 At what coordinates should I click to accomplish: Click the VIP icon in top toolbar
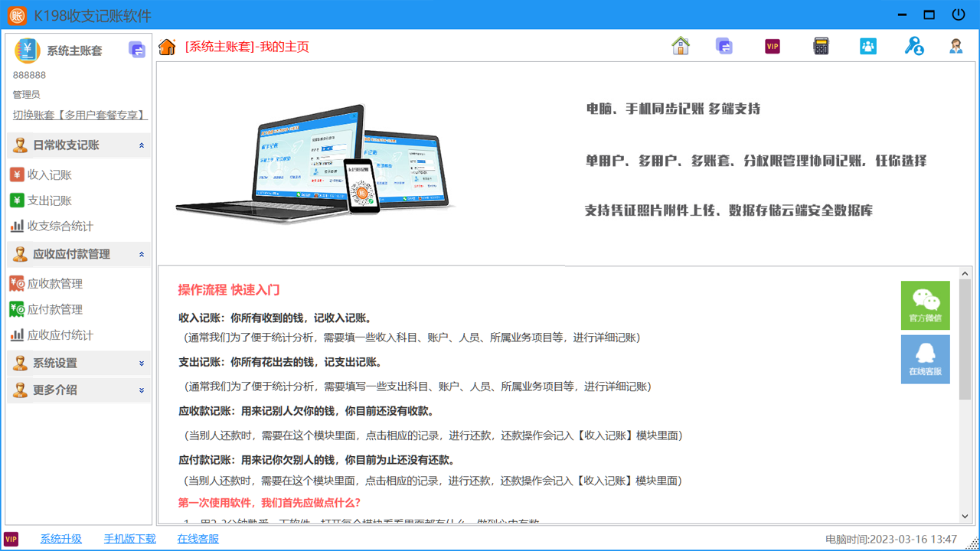(x=773, y=47)
